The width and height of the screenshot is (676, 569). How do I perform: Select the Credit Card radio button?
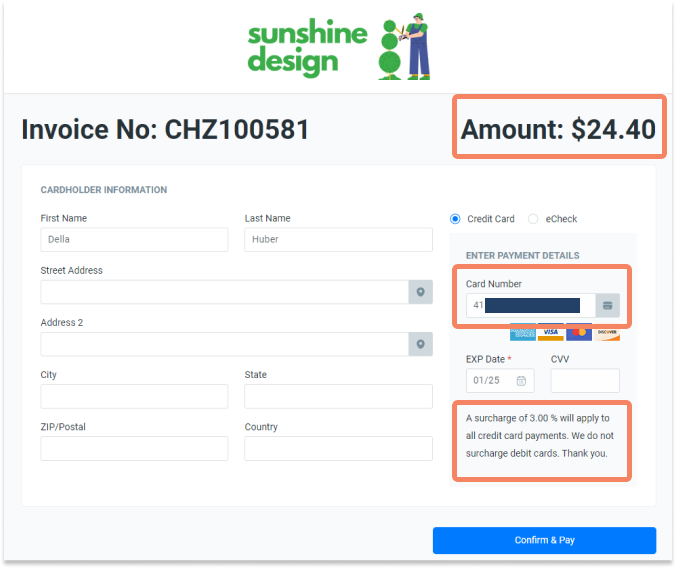coord(455,219)
